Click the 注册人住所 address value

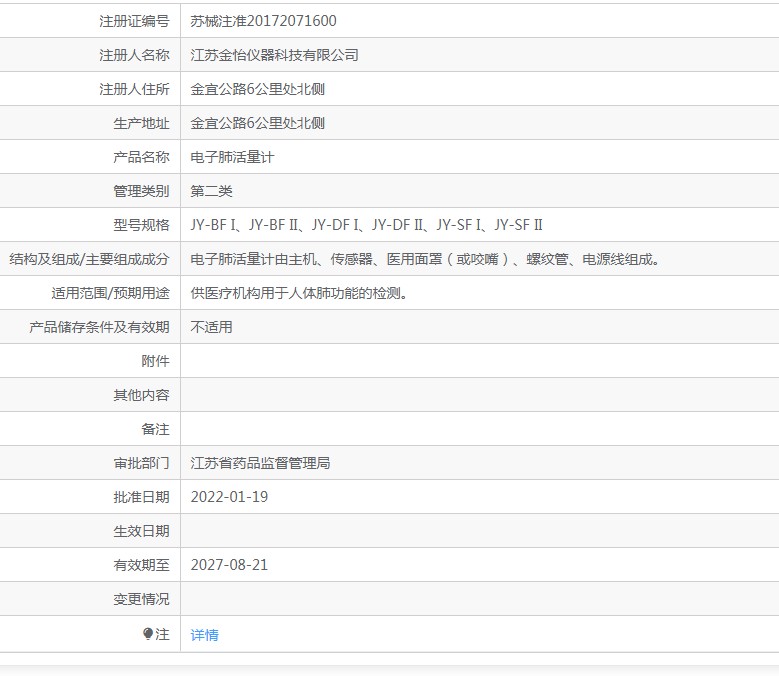pos(257,89)
